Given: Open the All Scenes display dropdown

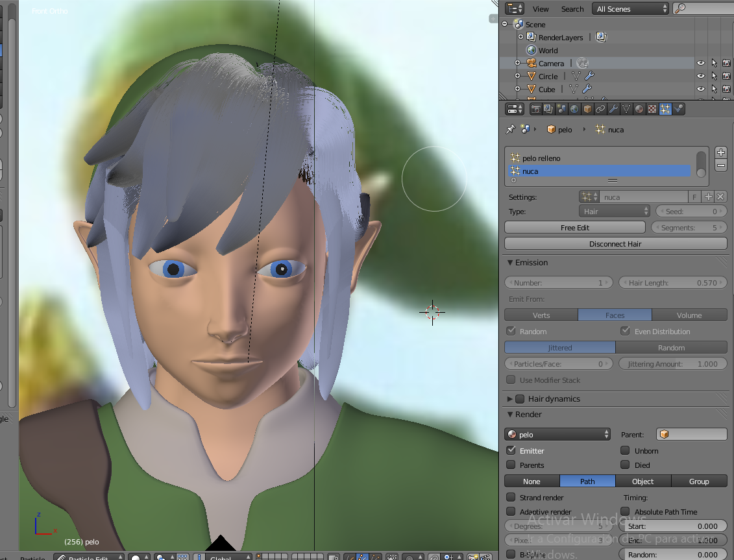Looking at the screenshot, I should [630, 9].
